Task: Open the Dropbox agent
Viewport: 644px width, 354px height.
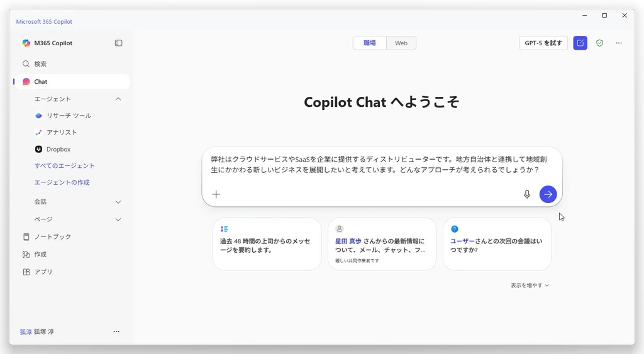Action: (x=53, y=149)
